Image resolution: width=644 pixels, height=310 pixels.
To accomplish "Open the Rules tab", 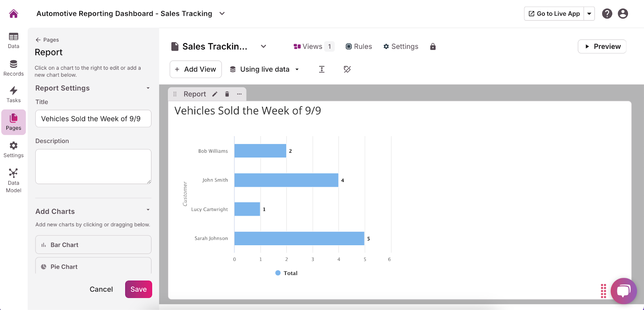I will tap(359, 47).
